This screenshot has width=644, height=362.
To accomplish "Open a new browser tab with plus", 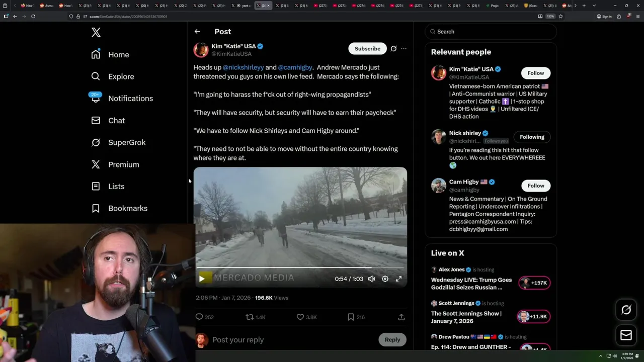I will [584, 6].
